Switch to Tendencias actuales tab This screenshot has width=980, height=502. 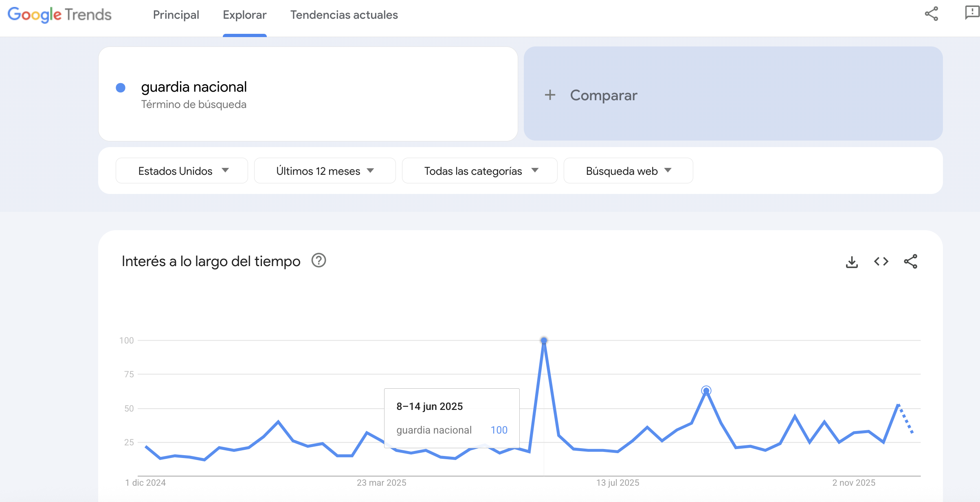[344, 15]
